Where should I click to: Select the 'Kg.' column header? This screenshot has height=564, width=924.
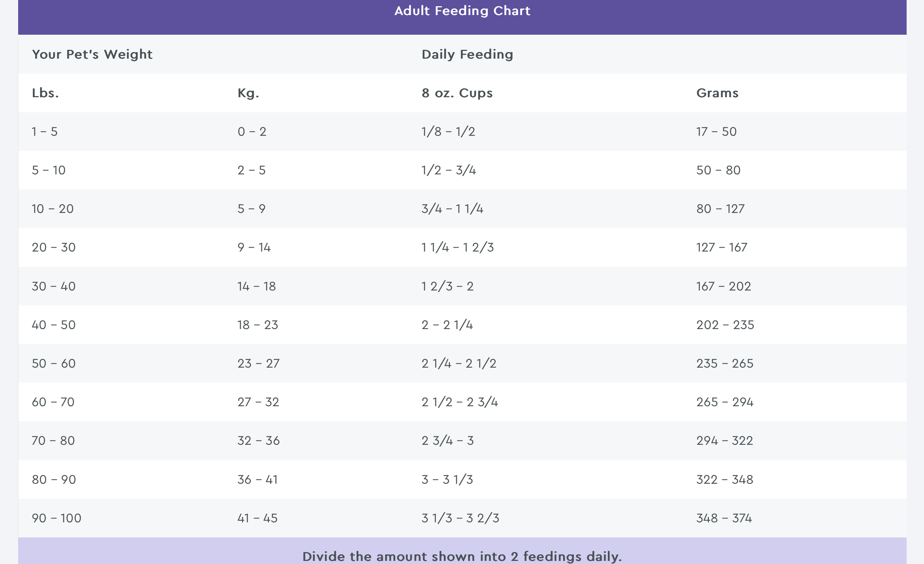click(x=248, y=93)
